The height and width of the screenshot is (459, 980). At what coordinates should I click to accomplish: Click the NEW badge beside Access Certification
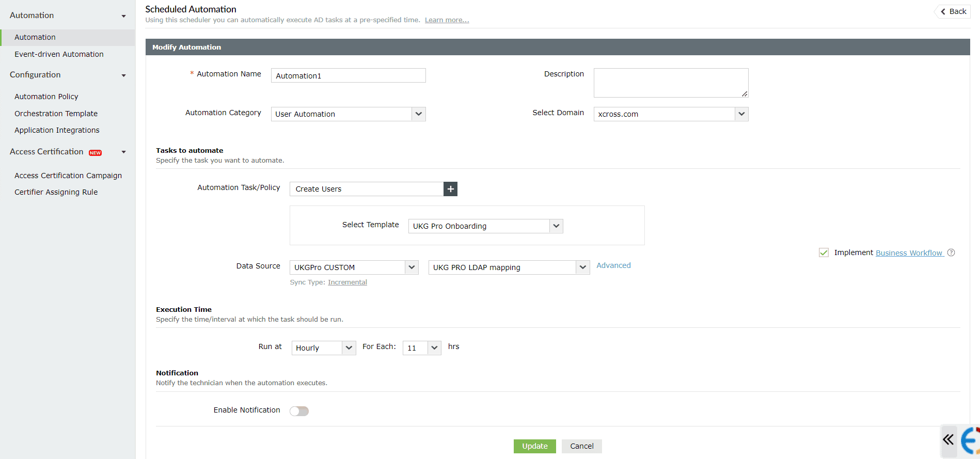point(95,153)
